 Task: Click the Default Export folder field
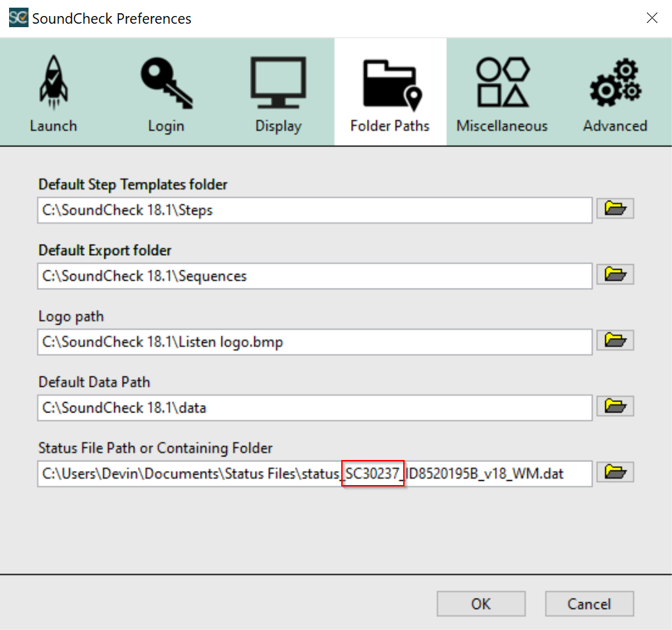pos(315,276)
